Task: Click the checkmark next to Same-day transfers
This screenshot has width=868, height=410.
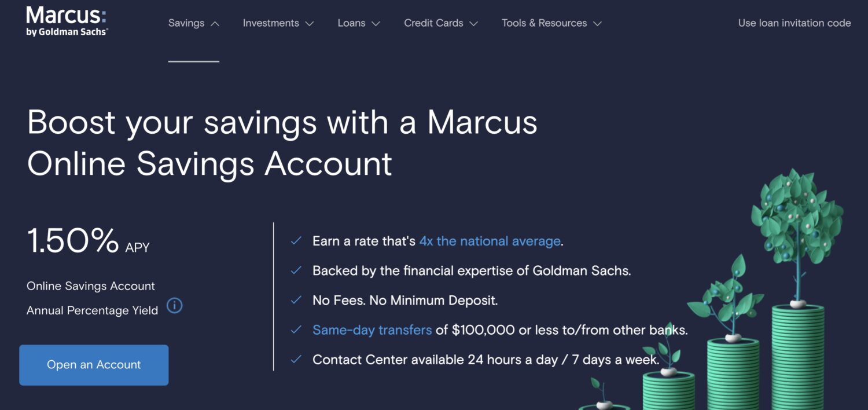Action: 297,329
